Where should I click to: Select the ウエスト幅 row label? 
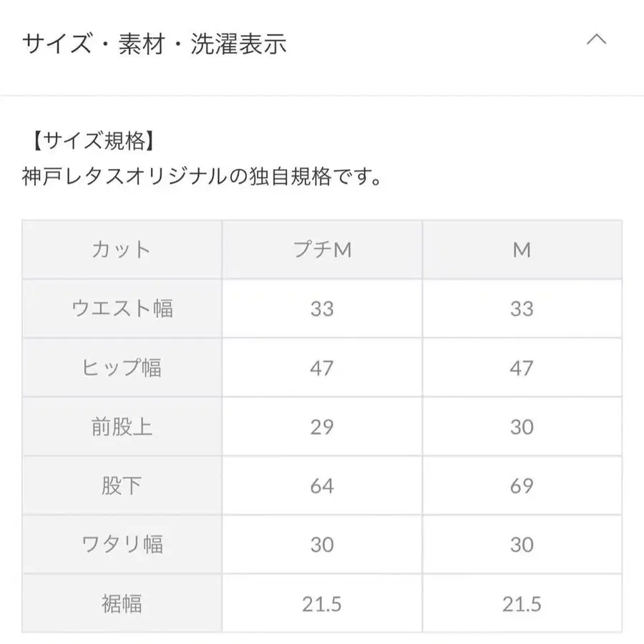(x=122, y=308)
